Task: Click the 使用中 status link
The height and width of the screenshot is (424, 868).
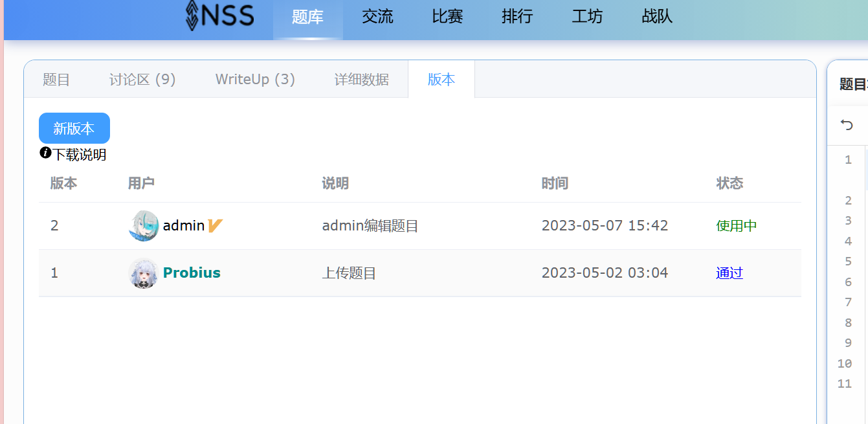Action: coord(737,226)
